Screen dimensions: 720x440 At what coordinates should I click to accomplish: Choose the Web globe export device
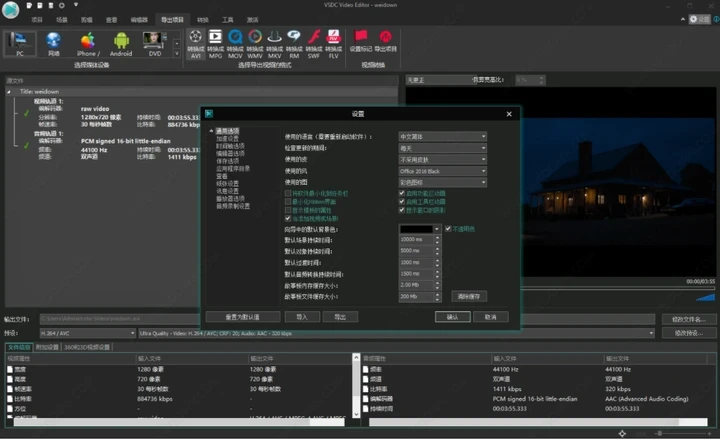tap(54, 44)
